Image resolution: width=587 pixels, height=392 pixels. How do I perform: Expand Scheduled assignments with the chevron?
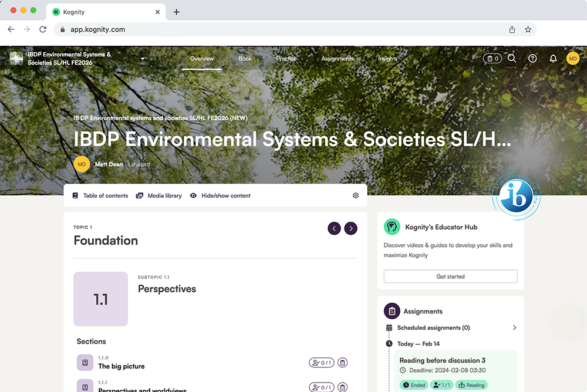[515, 327]
